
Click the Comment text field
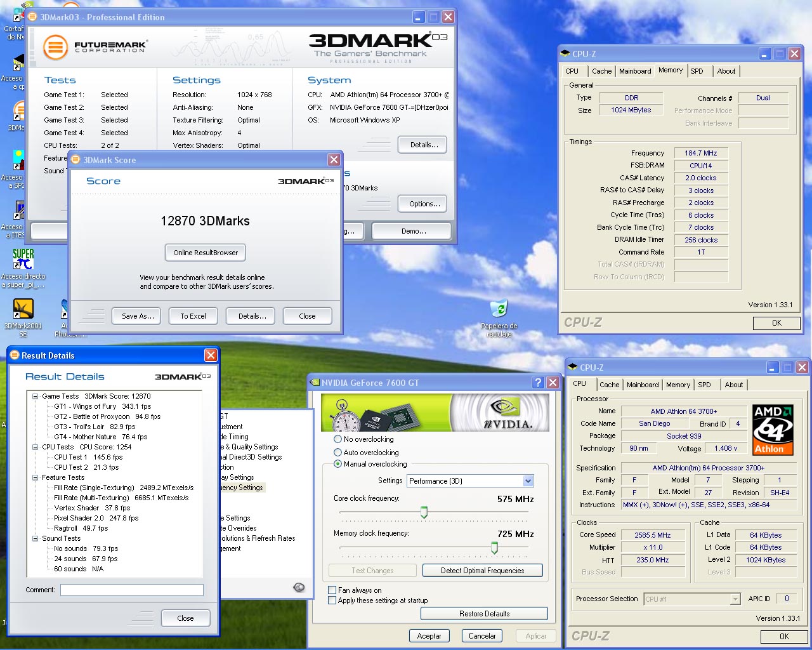[132, 590]
